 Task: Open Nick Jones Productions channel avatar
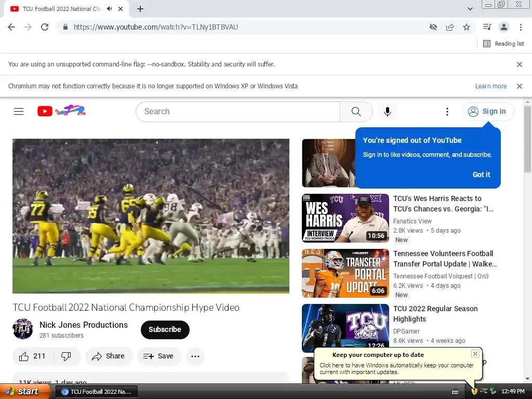click(23, 329)
